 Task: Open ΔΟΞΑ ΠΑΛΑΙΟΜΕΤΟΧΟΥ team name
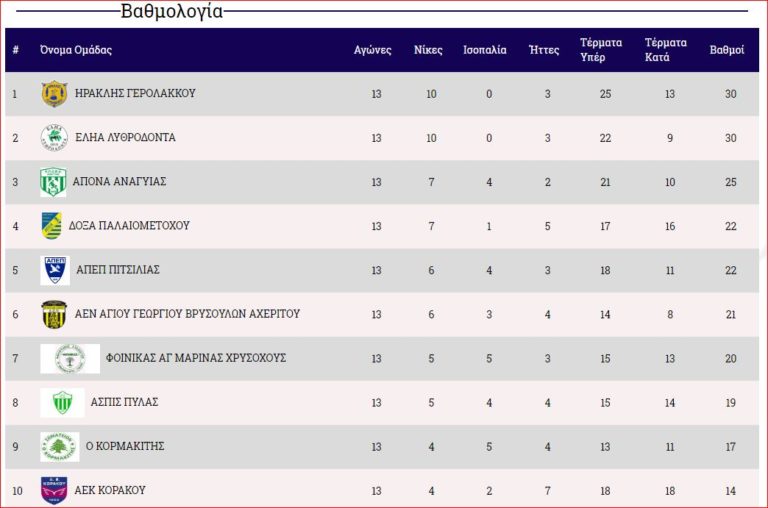pyautogui.click(x=129, y=225)
